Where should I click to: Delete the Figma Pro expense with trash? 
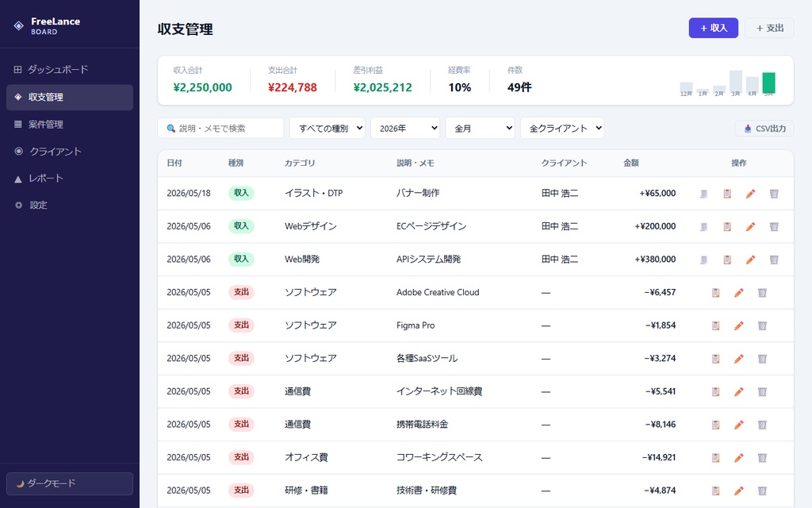[762, 325]
